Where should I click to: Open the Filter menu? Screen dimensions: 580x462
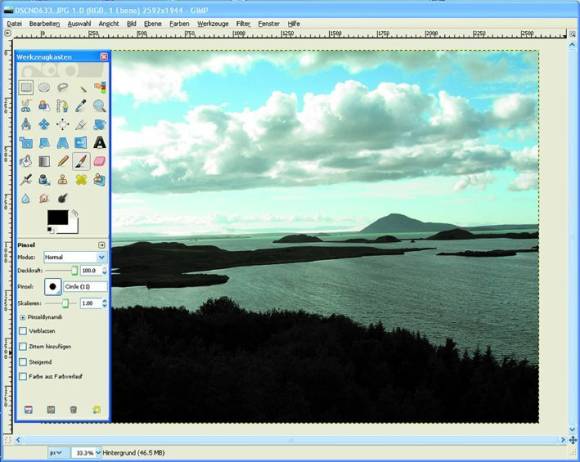[x=243, y=24]
